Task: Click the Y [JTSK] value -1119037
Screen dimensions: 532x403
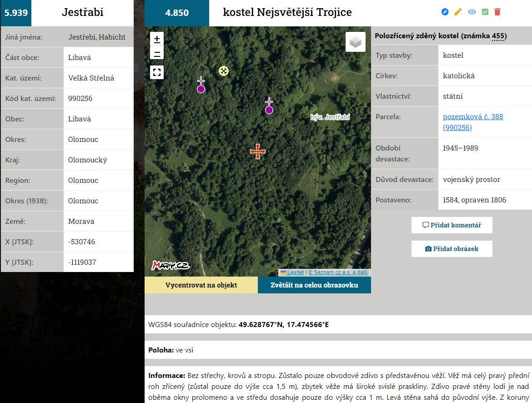Action: (x=82, y=262)
